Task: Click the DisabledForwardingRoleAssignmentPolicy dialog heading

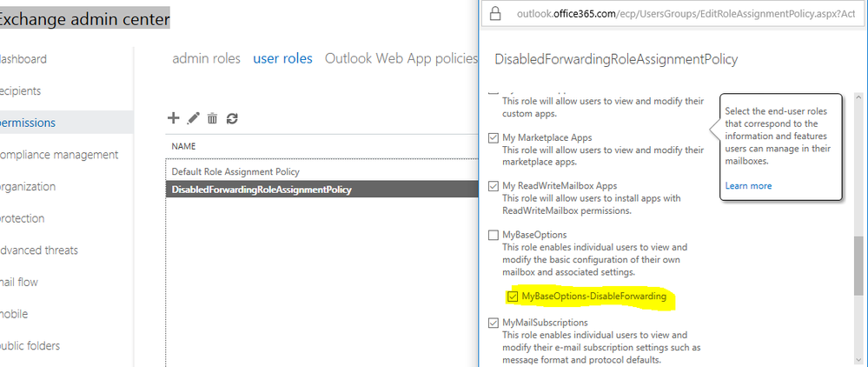Action: (x=615, y=59)
